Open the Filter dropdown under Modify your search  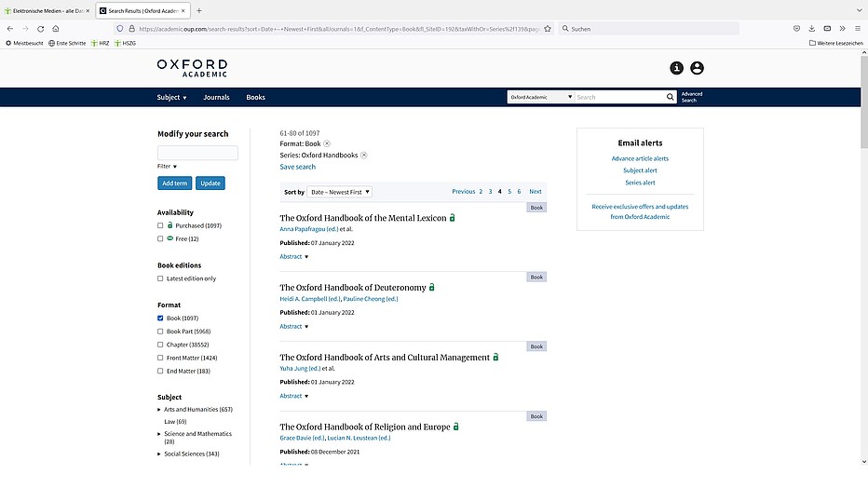pyautogui.click(x=168, y=167)
